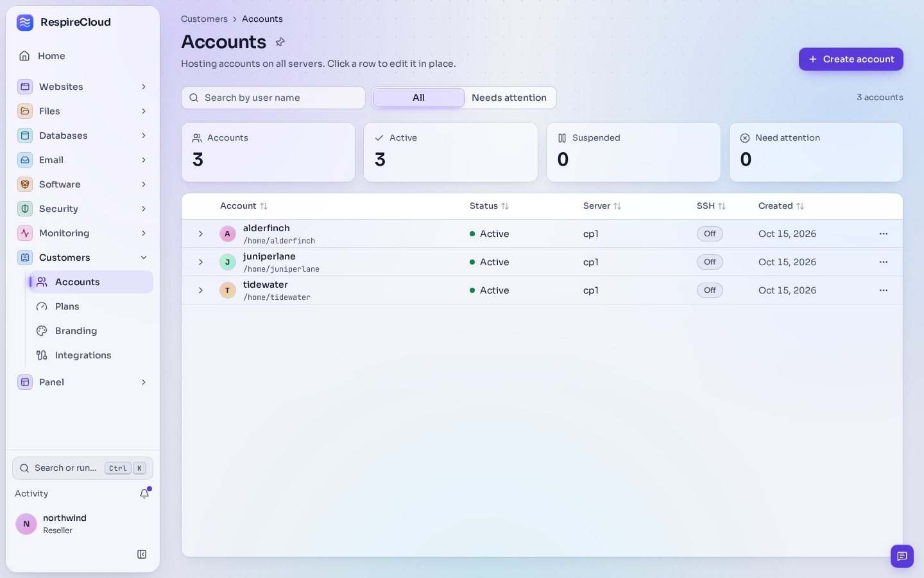Expand the juniperlane row
Image resolution: width=924 pixels, height=578 pixels.
200,262
